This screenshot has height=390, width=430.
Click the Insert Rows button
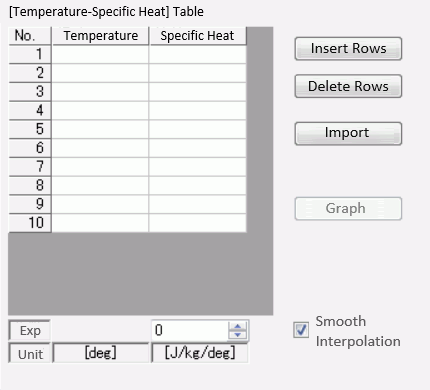coord(348,49)
